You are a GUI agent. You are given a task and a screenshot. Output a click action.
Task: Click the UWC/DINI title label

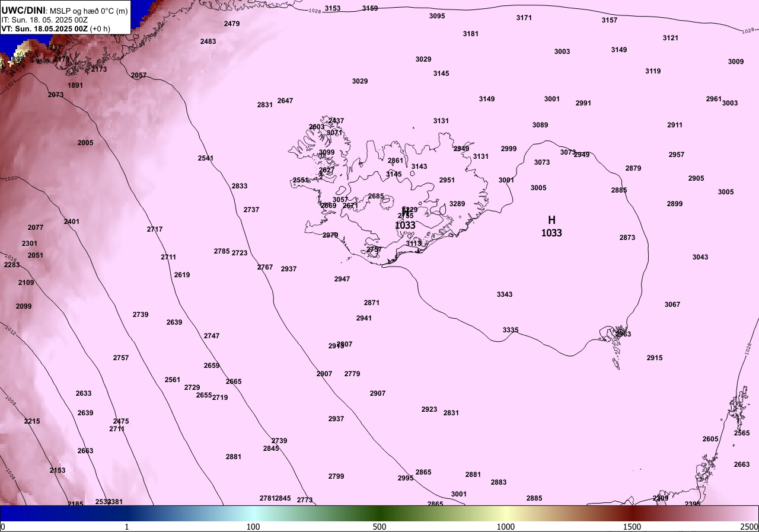click(23, 11)
